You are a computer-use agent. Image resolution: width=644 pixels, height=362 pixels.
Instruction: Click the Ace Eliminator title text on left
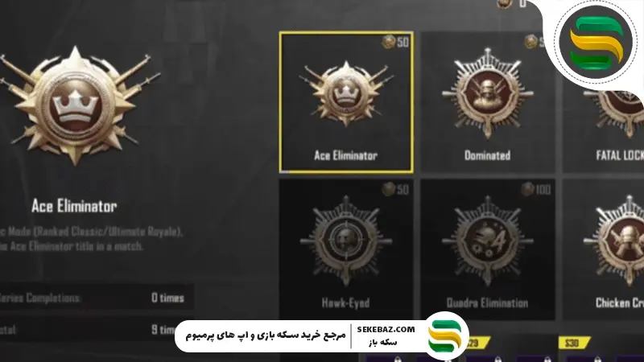(x=74, y=206)
